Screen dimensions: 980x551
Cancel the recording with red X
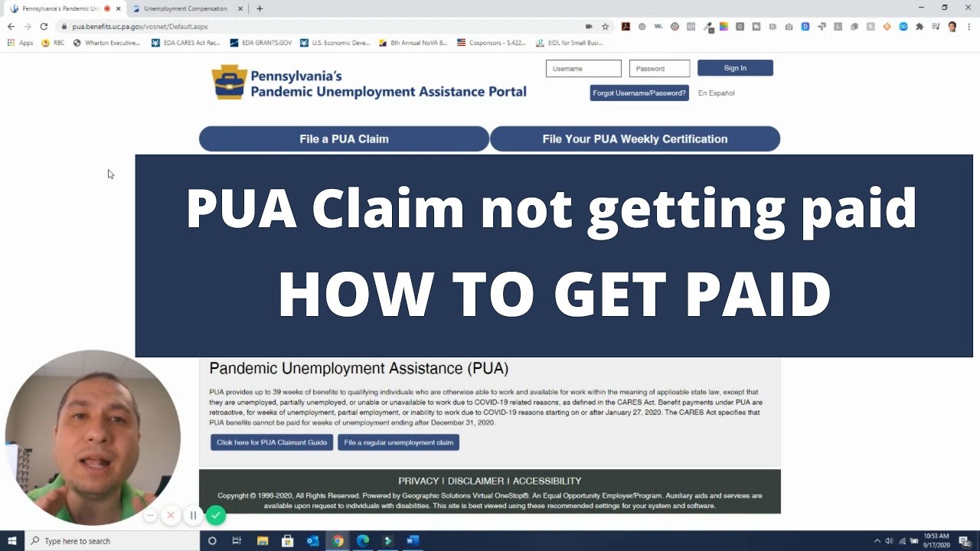coord(171,516)
